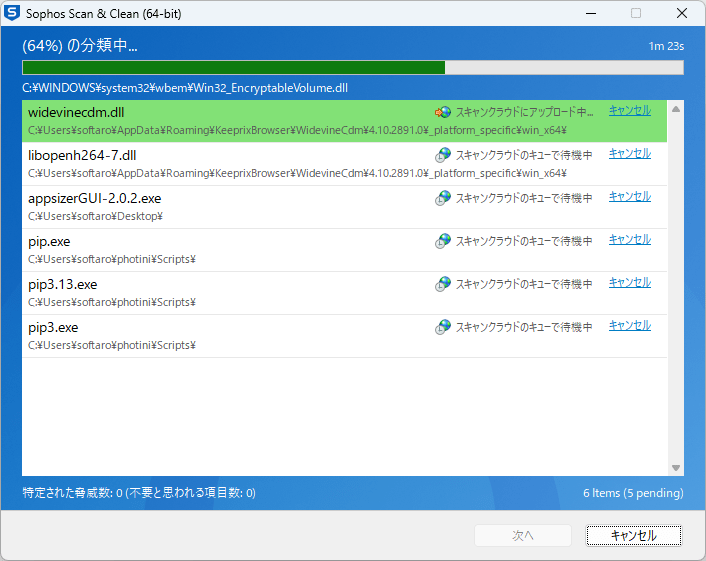Select the pip3.exe file name

(53, 328)
